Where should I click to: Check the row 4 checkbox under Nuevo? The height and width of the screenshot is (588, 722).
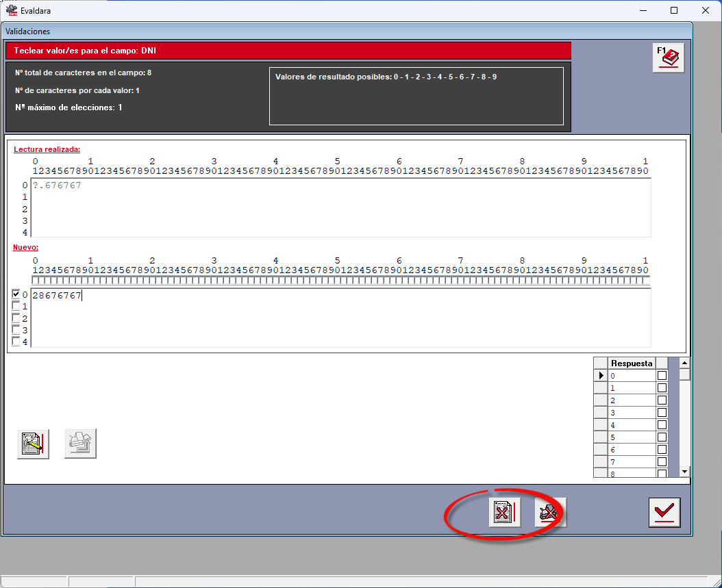[16, 341]
